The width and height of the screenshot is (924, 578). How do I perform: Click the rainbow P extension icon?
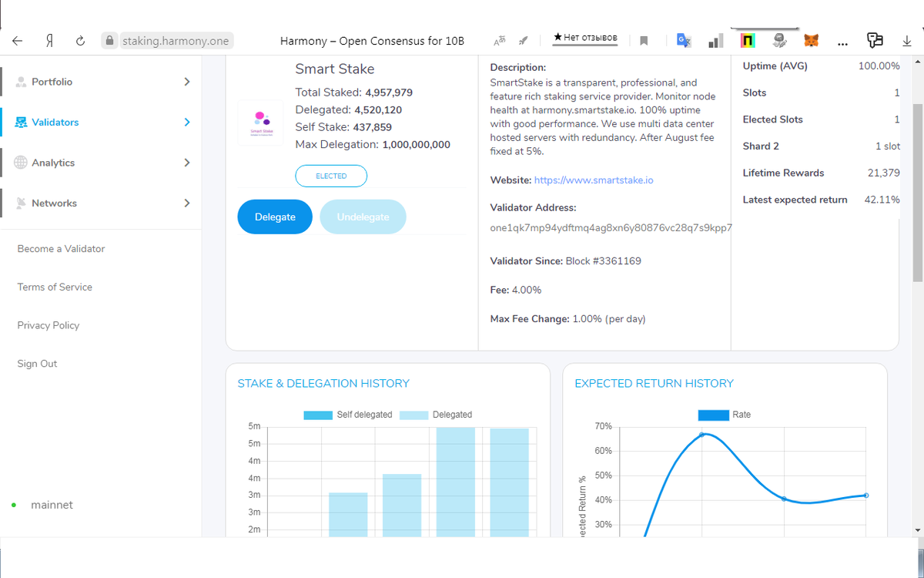click(748, 40)
